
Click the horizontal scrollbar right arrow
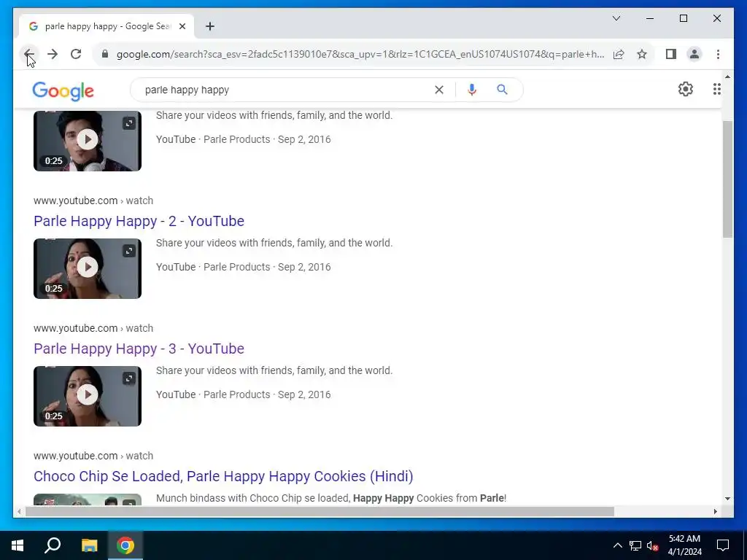pyautogui.click(x=715, y=511)
